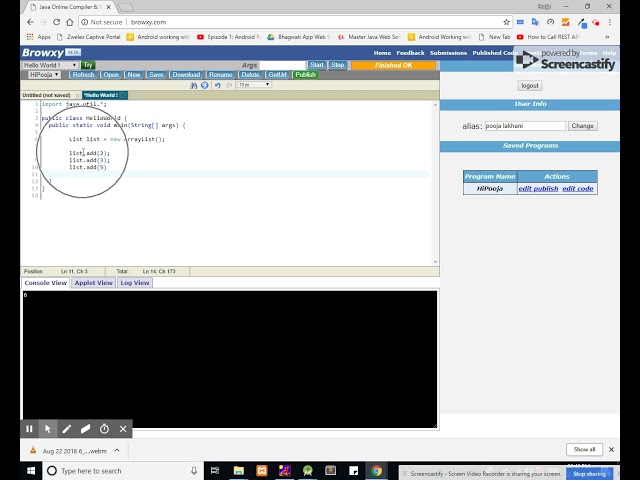This screenshot has width=640, height=480.
Task: Click the blue card extension icon
Action: tap(520, 22)
